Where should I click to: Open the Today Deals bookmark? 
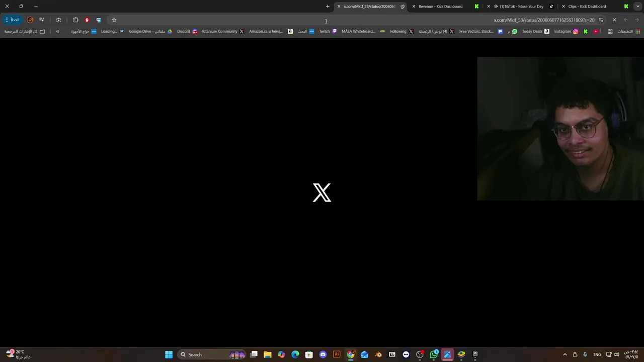coord(535,31)
